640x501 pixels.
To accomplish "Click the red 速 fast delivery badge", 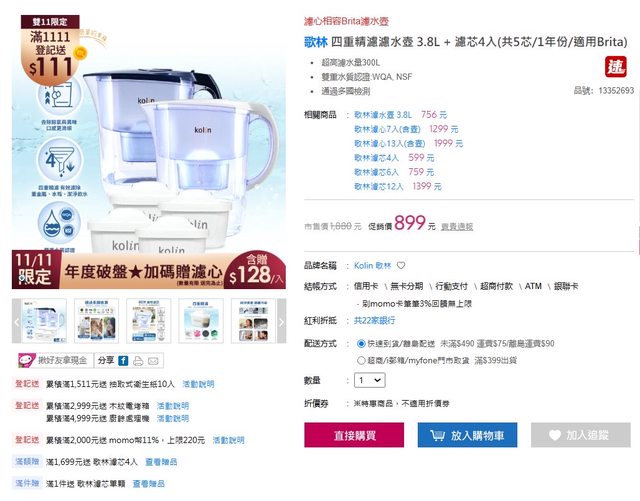I will coord(616,67).
